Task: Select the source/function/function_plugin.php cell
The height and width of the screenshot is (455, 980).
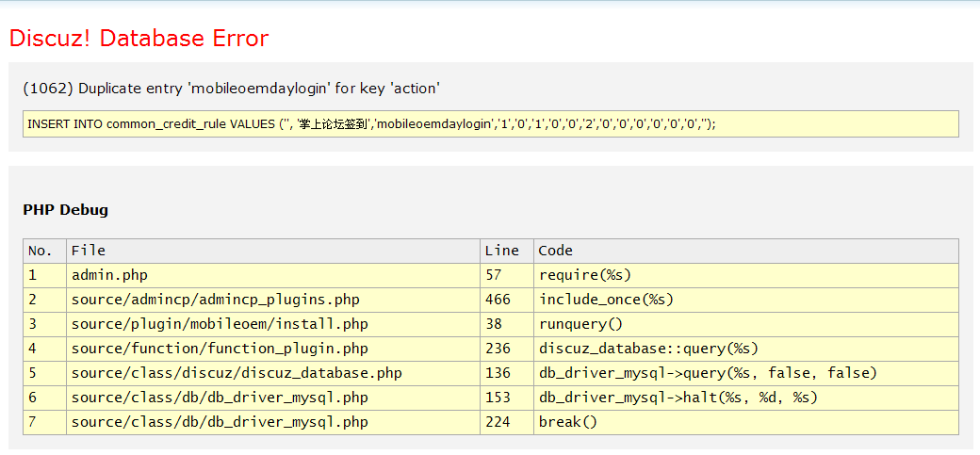Action: click(273, 349)
